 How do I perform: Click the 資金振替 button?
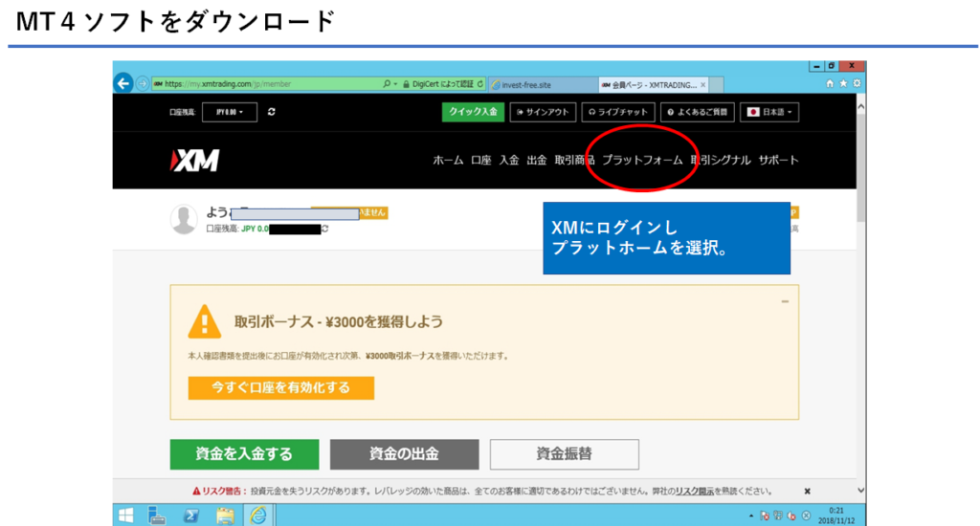tap(565, 454)
